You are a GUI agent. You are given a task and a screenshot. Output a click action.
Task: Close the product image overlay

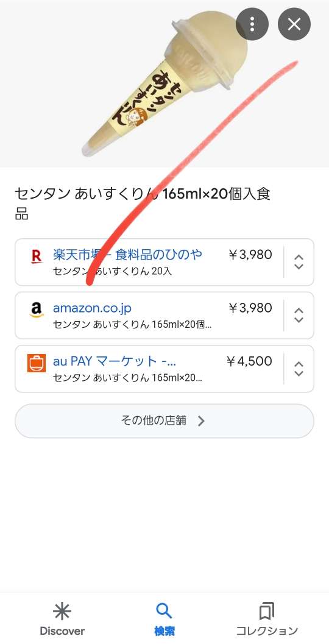click(x=294, y=24)
